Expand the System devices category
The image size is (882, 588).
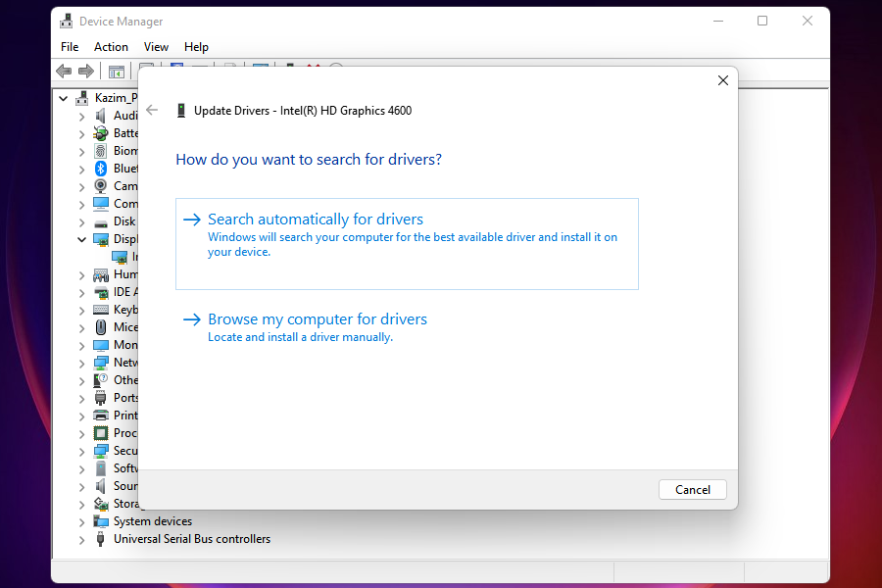pyautogui.click(x=82, y=522)
